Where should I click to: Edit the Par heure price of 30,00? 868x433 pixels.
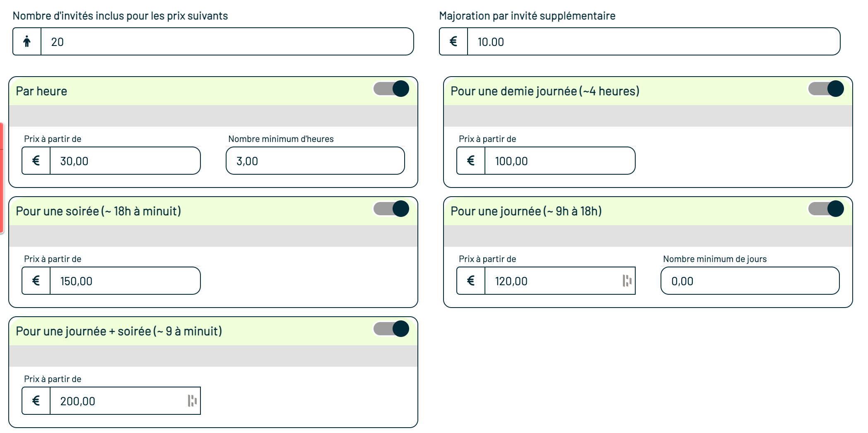[x=124, y=161]
